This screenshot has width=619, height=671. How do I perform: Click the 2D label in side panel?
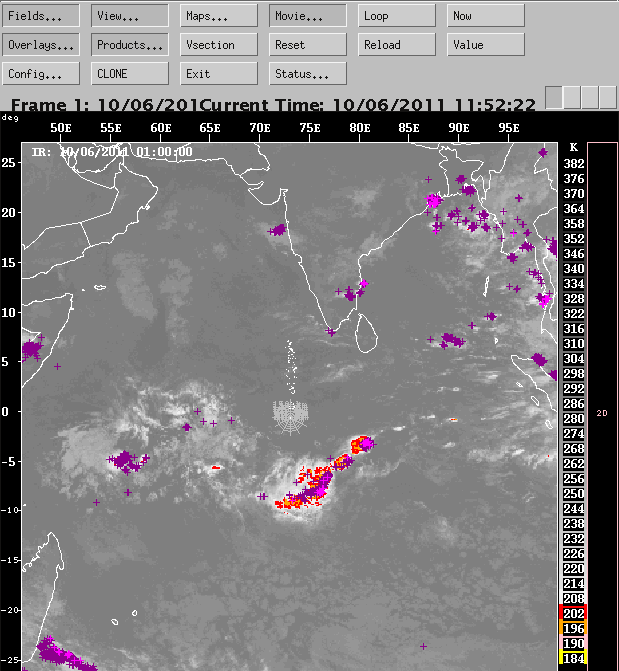pyautogui.click(x=602, y=413)
